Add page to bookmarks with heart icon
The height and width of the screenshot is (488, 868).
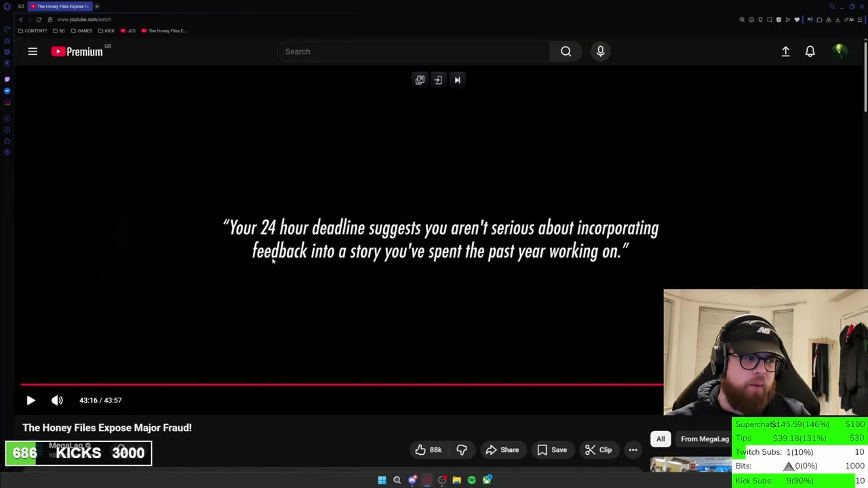pos(797,20)
